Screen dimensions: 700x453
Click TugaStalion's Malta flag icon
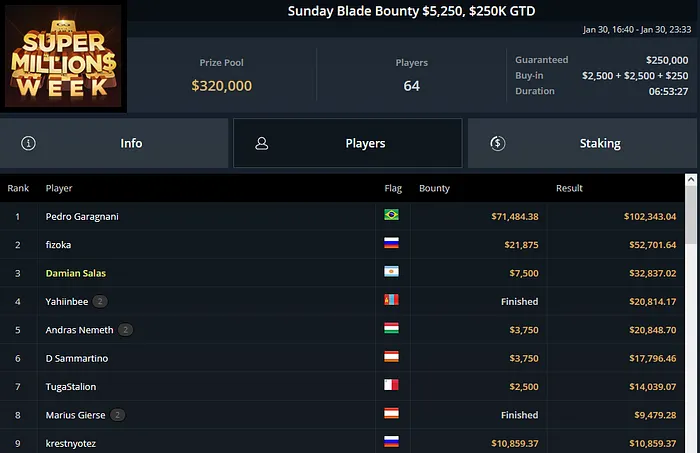coord(392,386)
